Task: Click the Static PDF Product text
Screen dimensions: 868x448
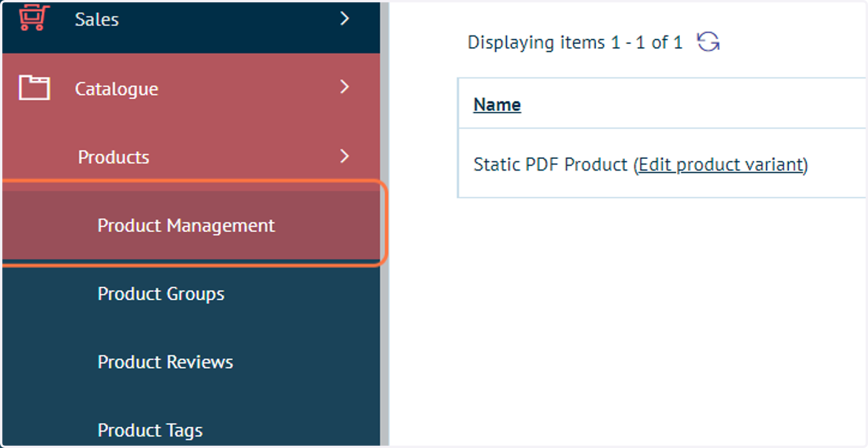Action: tap(550, 165)
